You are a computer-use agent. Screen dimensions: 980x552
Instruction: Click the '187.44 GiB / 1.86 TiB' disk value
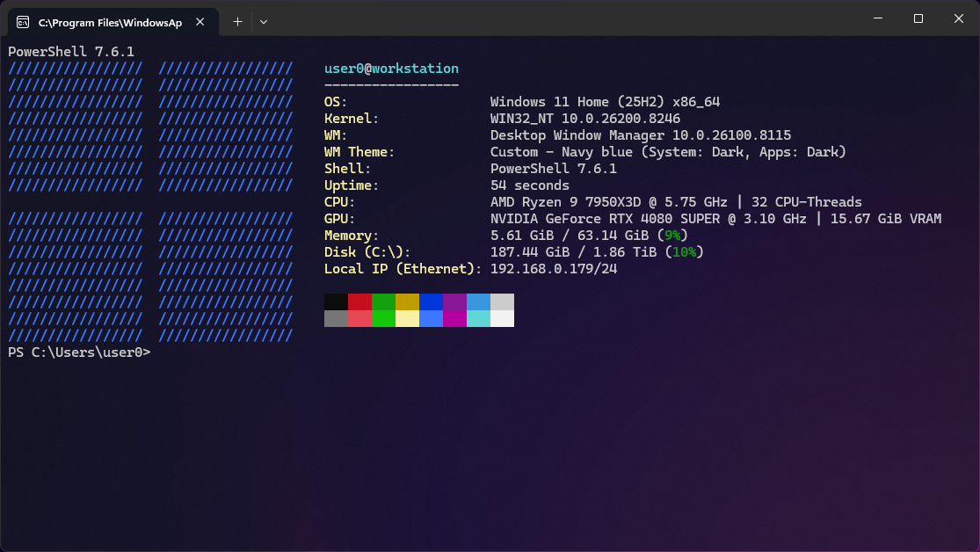coord(573,252)
